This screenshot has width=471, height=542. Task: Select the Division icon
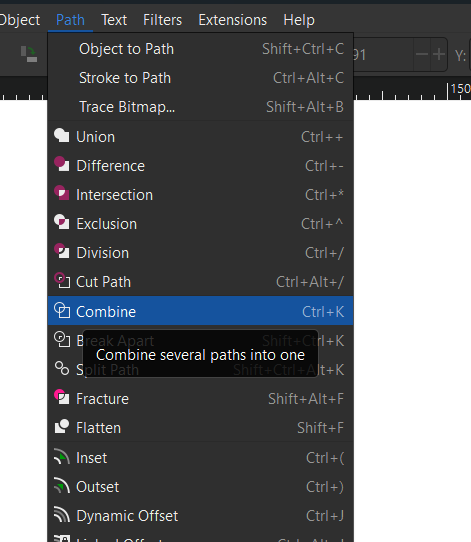[x=62, y=251]
